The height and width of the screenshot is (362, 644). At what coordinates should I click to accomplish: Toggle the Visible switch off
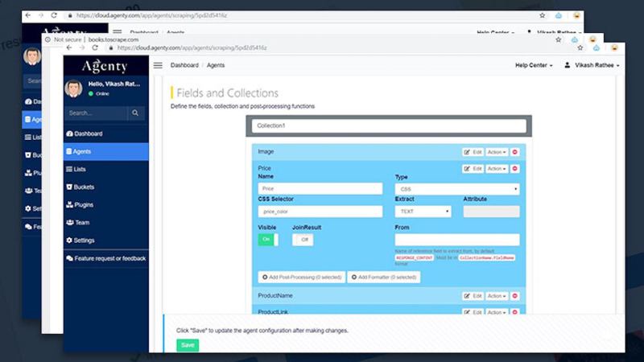267,240
